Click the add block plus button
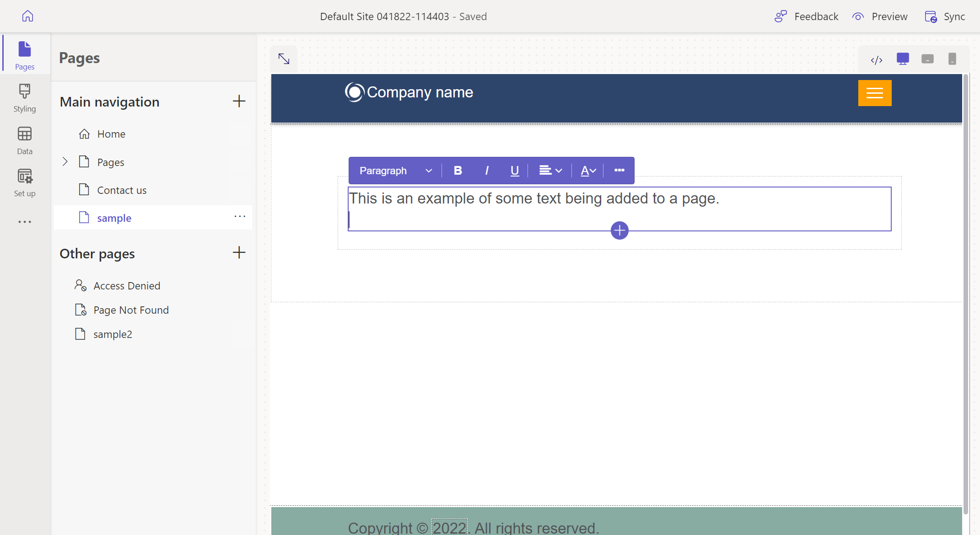 coord(619,230)
